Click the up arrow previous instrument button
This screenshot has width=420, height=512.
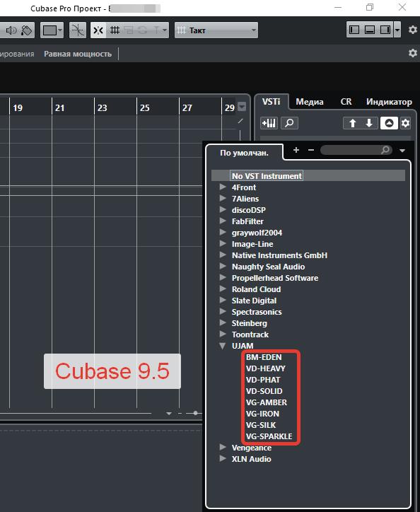tap(352, 123)
